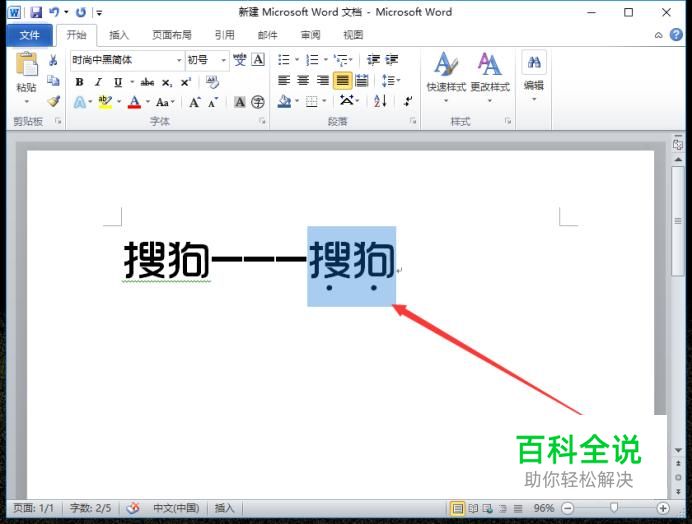692x524 pixels.
Task: Click the page count 页面: 1/1
Action: (x=34, y=509)
